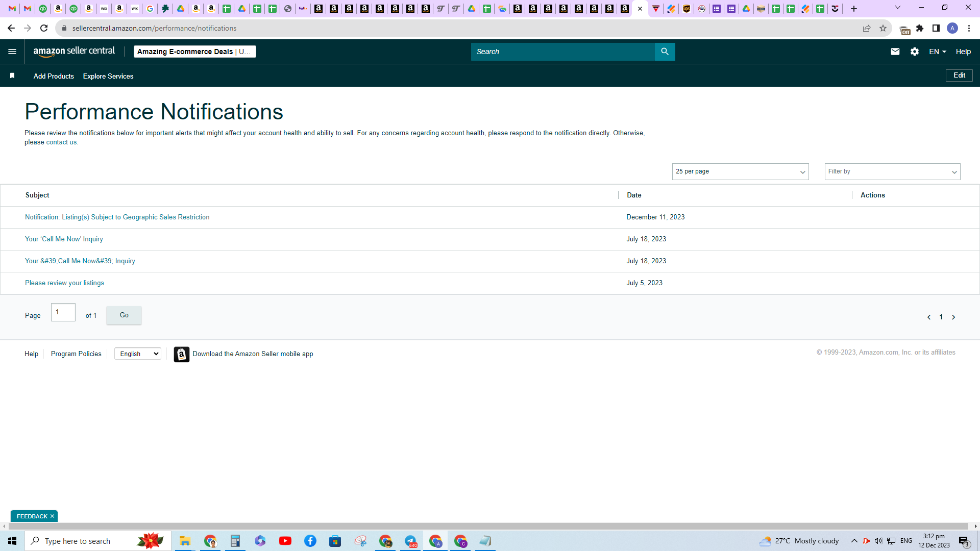Image resolution: width=980 pixels, height=551 pixels.
Task: Open the hamburger navigation menu
Action: tap(12, 52)
